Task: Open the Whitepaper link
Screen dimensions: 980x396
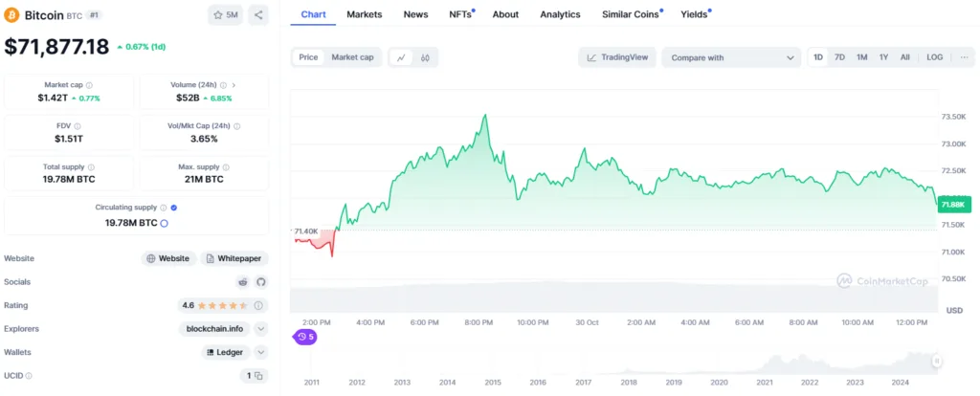Action: click(x=234, y=258)
